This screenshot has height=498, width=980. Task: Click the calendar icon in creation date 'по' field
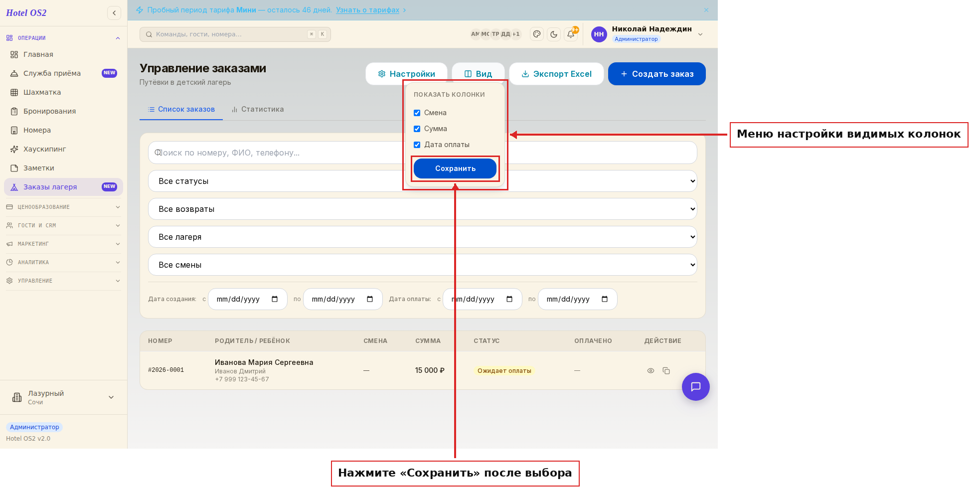coord(370,299)
